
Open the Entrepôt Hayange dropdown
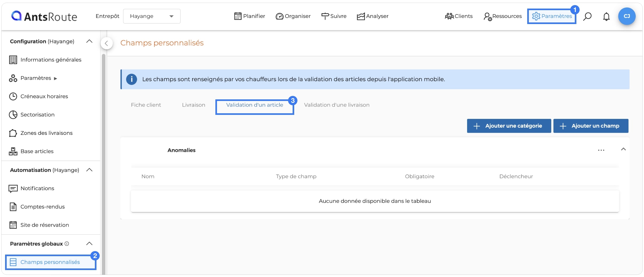(x=152, y=16)
